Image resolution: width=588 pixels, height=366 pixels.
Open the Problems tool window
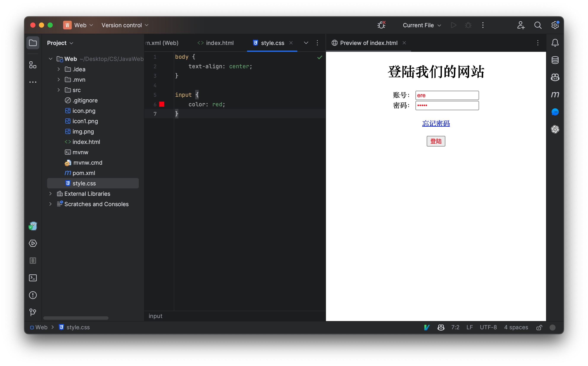pyautogui.click(x=33, y=295)
